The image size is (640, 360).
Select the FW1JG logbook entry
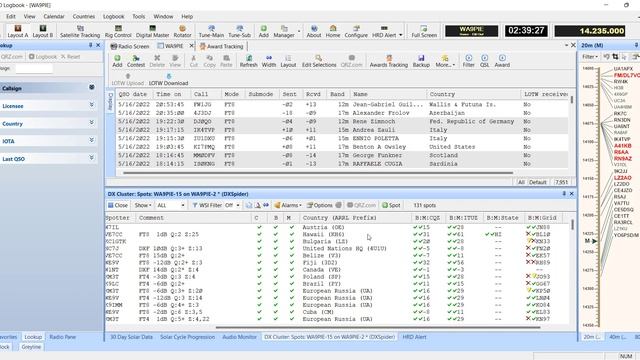[342, 104]
